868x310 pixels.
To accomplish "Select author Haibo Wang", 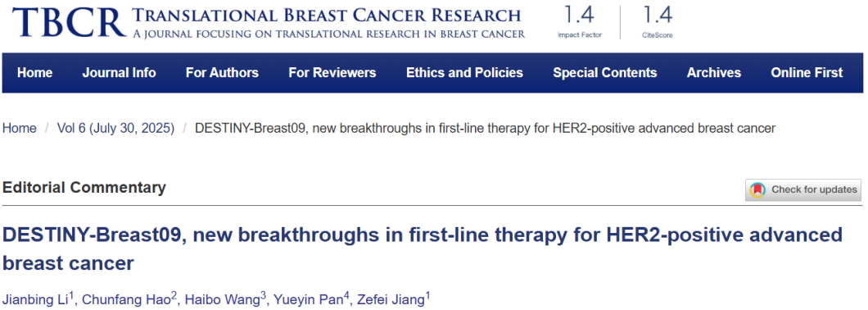I will coord(226,299).
